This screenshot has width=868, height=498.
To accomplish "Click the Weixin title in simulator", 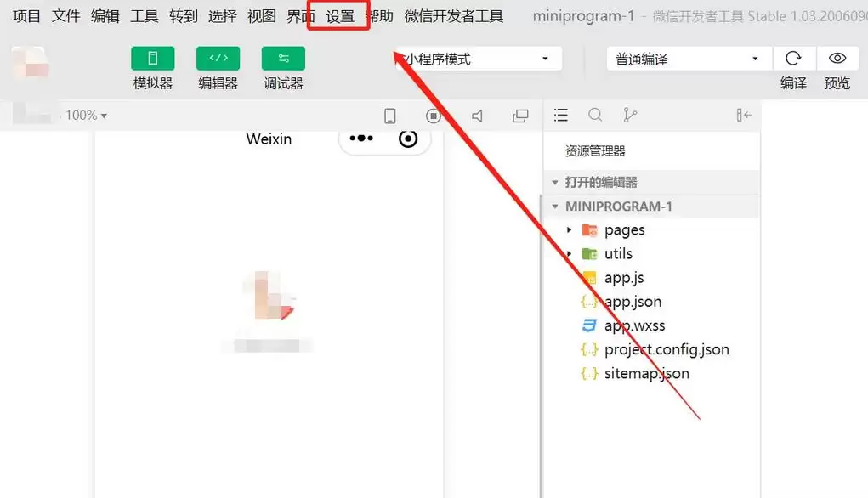I will point(269,139).
